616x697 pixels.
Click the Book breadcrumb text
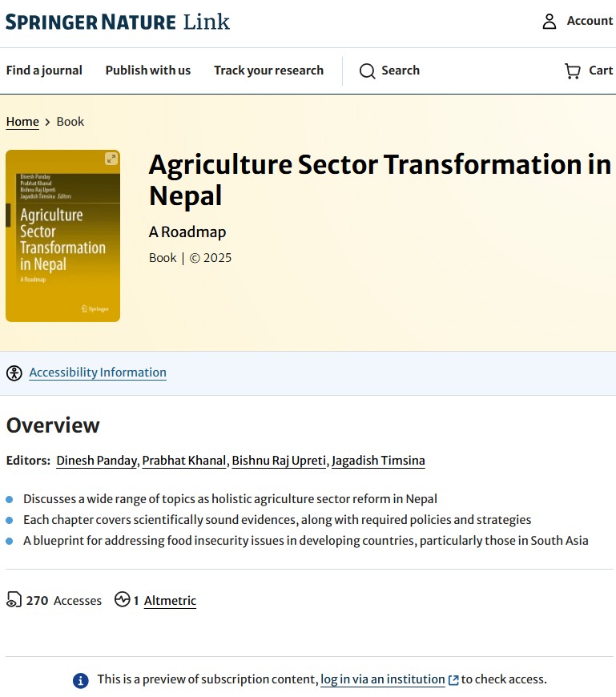click(70, 121)
